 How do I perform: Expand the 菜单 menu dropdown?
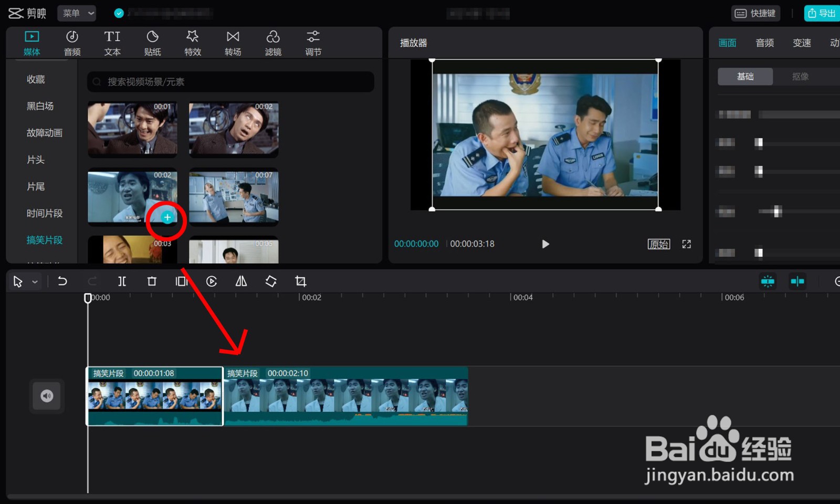(x=77, y=13)
